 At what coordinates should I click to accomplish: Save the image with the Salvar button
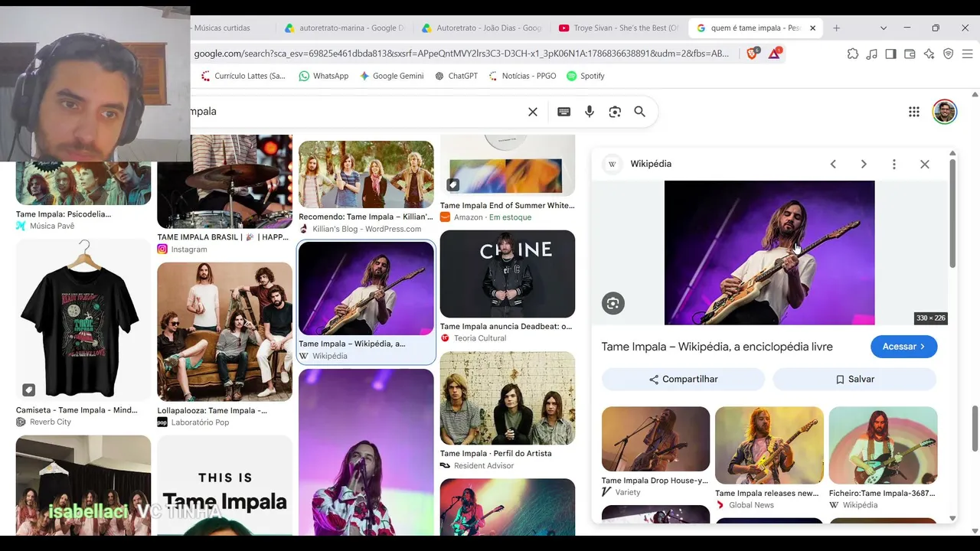click(854, 380)
